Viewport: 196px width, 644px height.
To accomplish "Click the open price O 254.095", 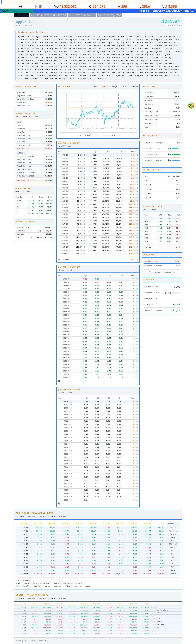I will tap(97, 6).
